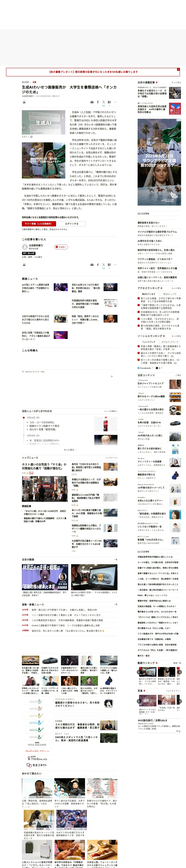Click mail share icon under the headline
This screenshot has width=186, height=868.
coord(92,102)
